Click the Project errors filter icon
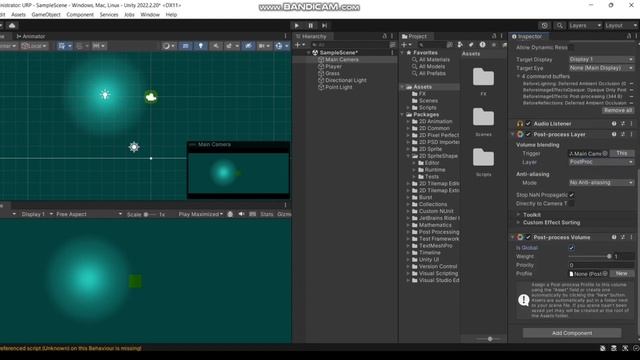The height and width of the screenshot is (360, 640). (482, 44)
